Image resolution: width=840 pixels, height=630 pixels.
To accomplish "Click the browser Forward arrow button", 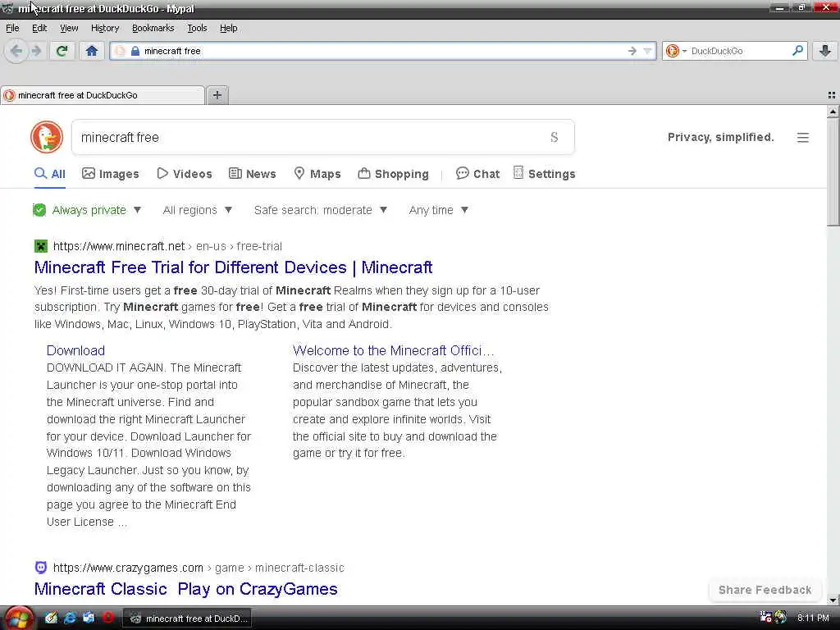I will click(x=36, y=51).
